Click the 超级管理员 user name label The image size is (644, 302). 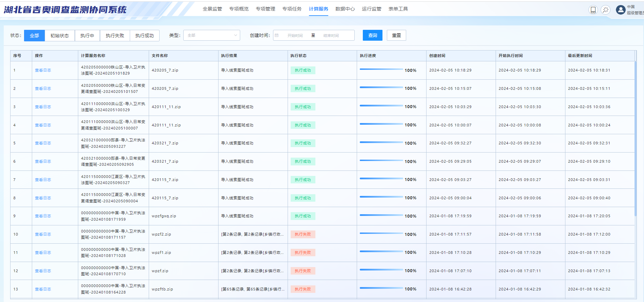[x=635, y=13]
